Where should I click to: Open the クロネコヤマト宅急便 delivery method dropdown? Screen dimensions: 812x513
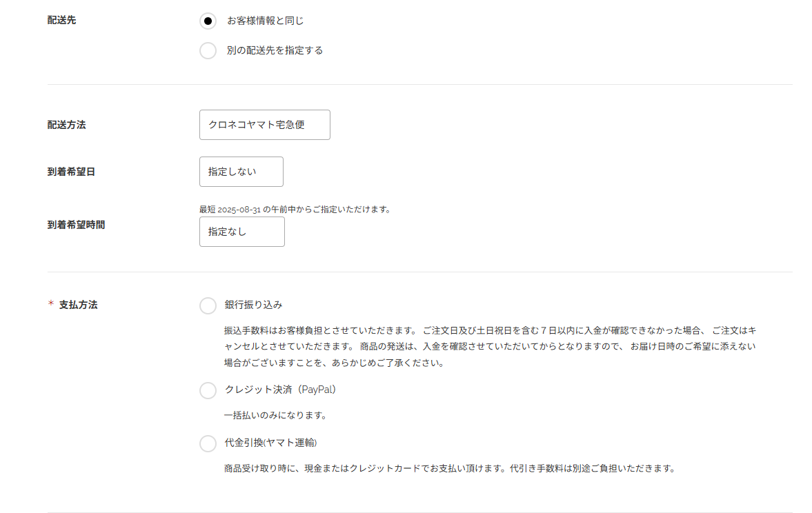[x=264, y=125]
